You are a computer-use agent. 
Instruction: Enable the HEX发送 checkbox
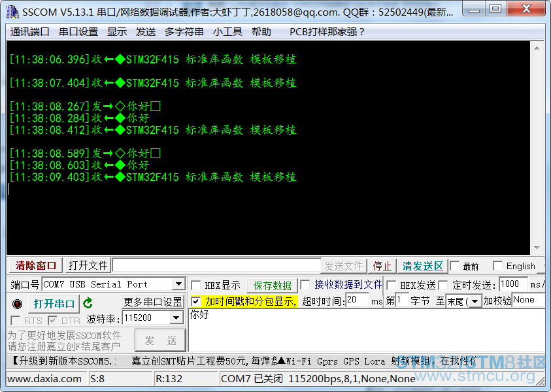391,285
